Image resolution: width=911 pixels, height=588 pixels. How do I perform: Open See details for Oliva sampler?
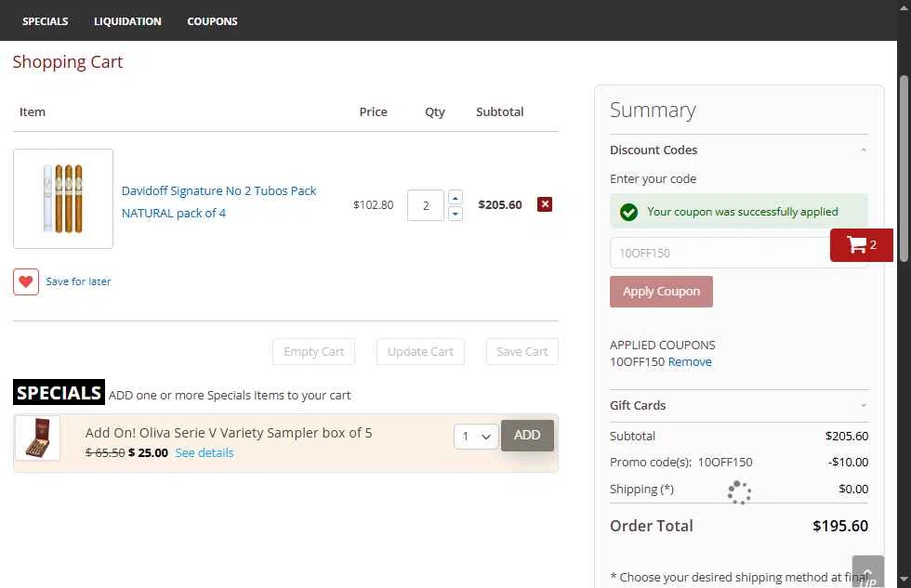coord(205,452)
